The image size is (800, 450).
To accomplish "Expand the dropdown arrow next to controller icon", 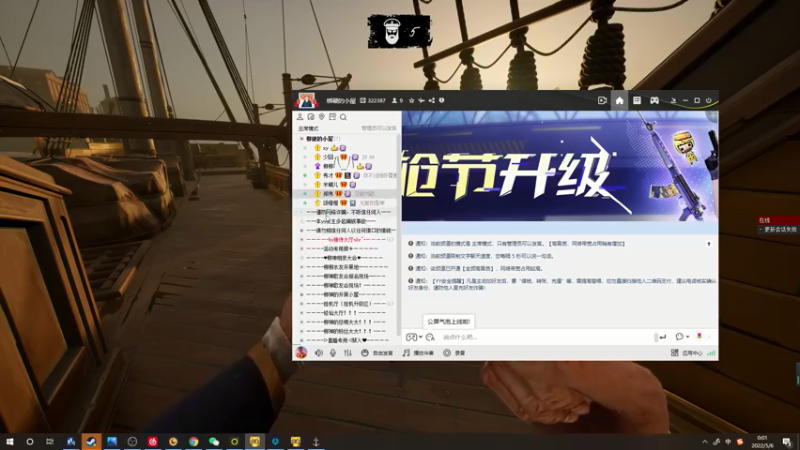I will 420,337.
